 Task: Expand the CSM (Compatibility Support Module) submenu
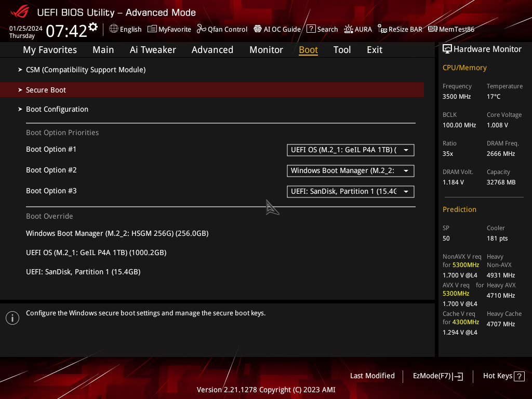coord(85,70)
